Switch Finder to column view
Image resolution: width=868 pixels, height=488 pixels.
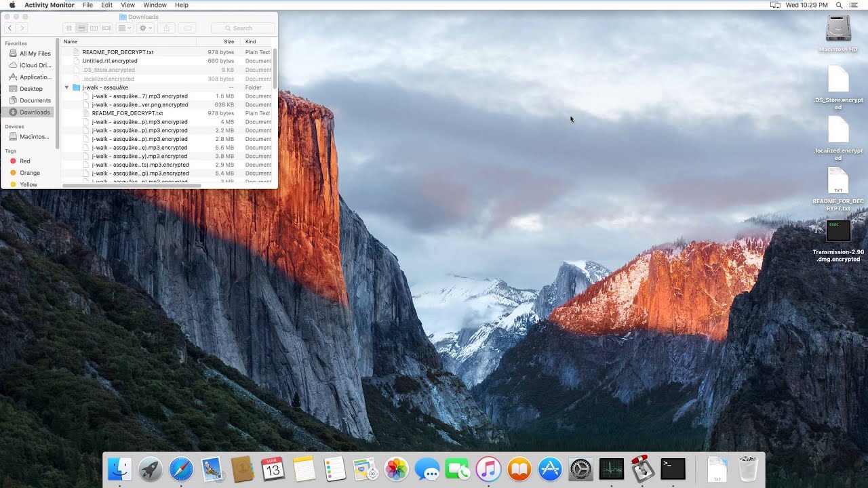pos(94,28)
